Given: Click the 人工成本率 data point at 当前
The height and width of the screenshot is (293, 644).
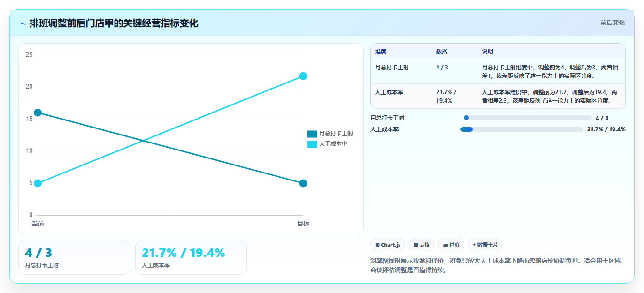Looking at the screenshot, I should (38, 183).
